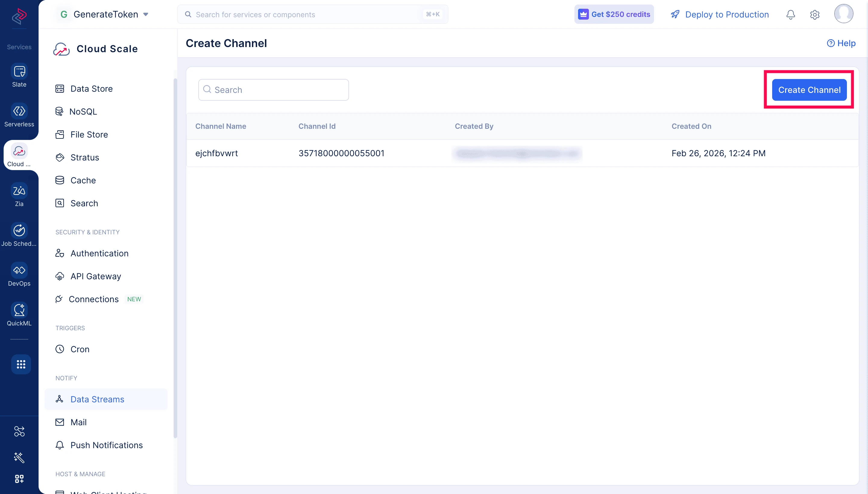Screen dimensions: 868x494
Task: Click the Created On column header
Action: click(691, 126)
